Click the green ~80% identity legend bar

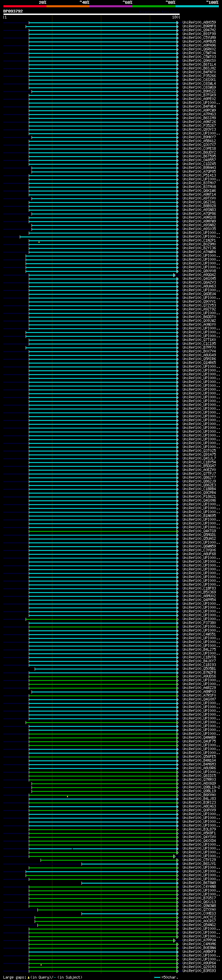click(154, 6)
